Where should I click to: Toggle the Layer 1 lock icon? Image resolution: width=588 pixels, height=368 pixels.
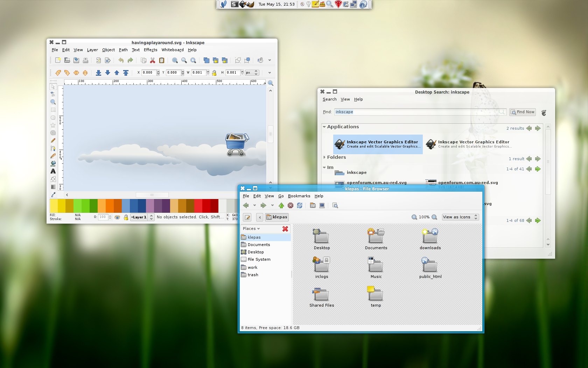pos(126,217)
